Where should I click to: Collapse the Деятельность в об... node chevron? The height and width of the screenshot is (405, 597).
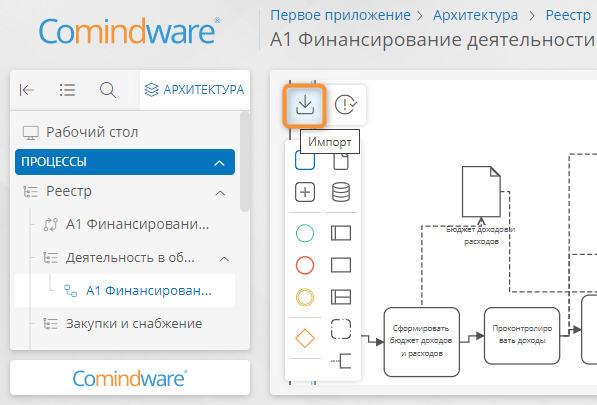tap(224, 259)
